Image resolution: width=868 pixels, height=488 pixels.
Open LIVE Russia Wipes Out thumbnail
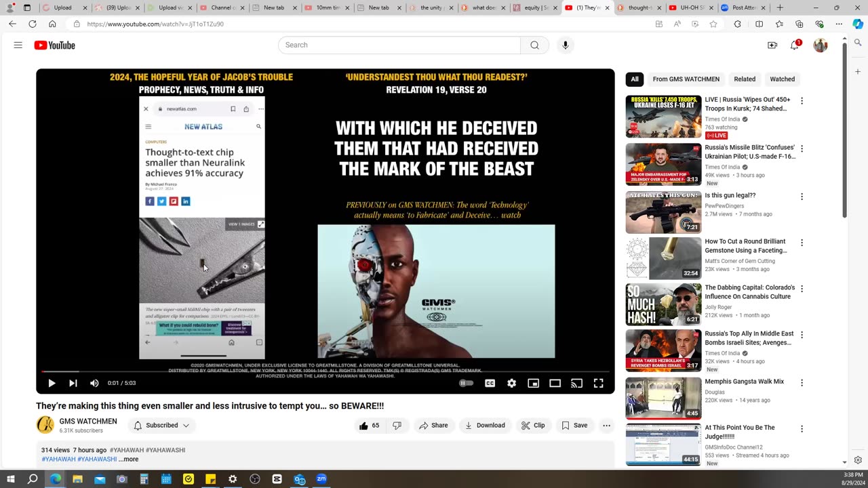point(664,117)
